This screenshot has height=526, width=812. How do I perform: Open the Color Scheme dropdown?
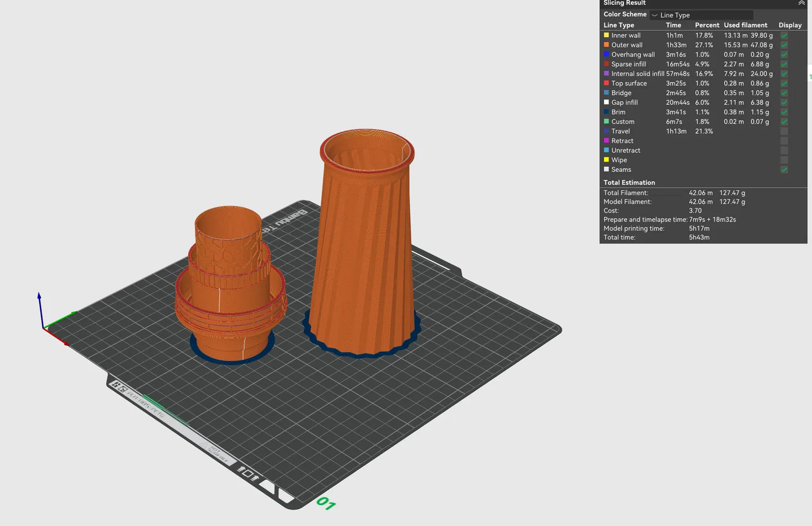tap(701, 15)
